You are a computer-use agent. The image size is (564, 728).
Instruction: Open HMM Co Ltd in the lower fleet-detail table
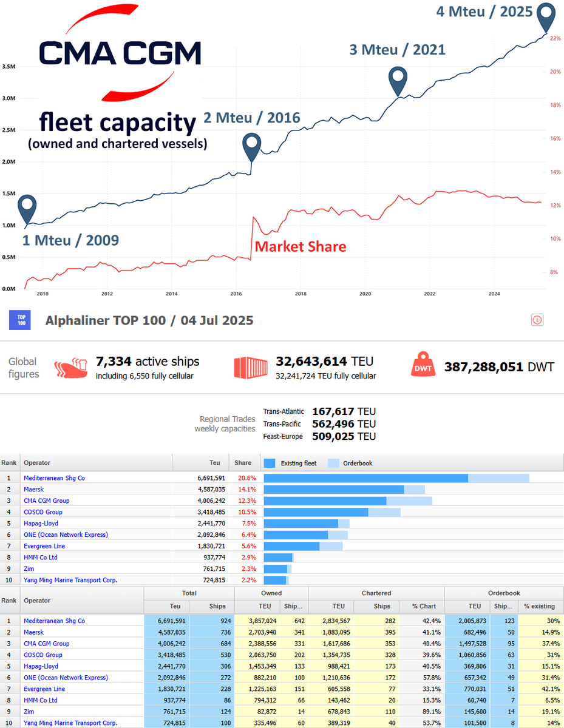point(41,700)
